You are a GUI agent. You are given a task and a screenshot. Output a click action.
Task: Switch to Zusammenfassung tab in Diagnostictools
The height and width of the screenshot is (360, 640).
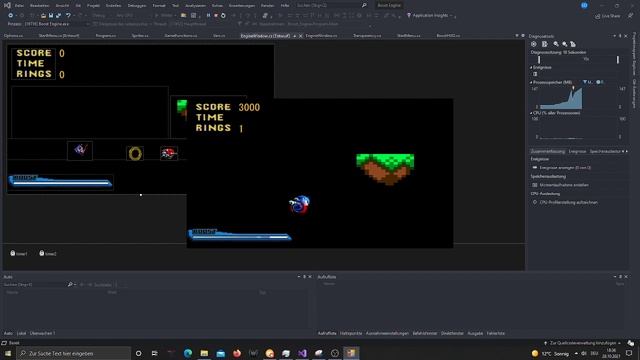click(x=547, y=151)
